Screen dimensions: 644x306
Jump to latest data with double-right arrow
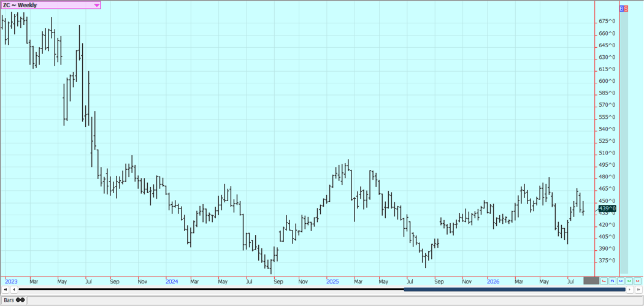[638, 289]
